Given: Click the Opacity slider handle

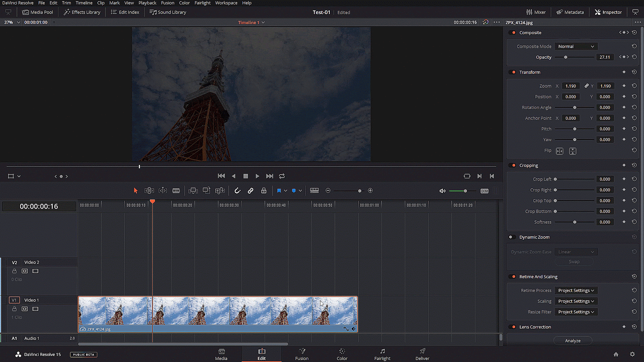Looking at the screenshot, I should coord(566,57).
